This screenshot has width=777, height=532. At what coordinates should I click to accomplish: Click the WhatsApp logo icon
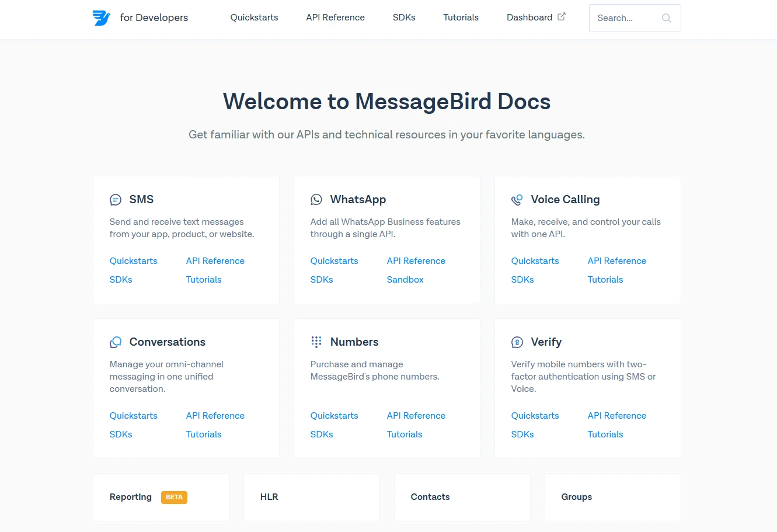point(316,200)
